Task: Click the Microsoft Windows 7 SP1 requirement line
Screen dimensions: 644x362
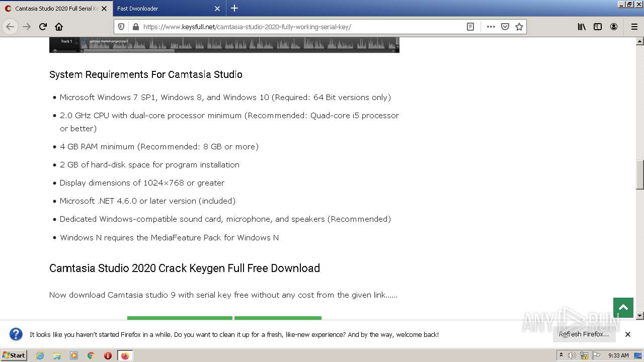Action: pyautogui.click(x=225, y=97)
